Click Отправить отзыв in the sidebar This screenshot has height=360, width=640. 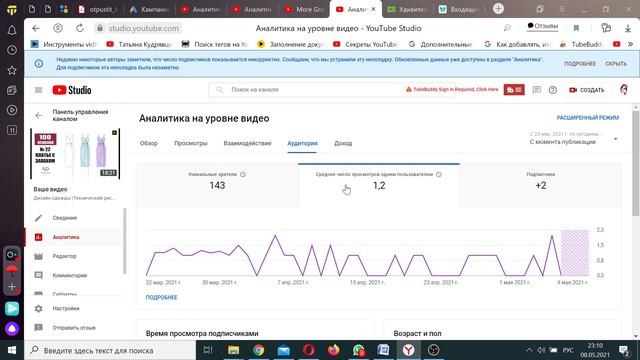coord(73,327)
